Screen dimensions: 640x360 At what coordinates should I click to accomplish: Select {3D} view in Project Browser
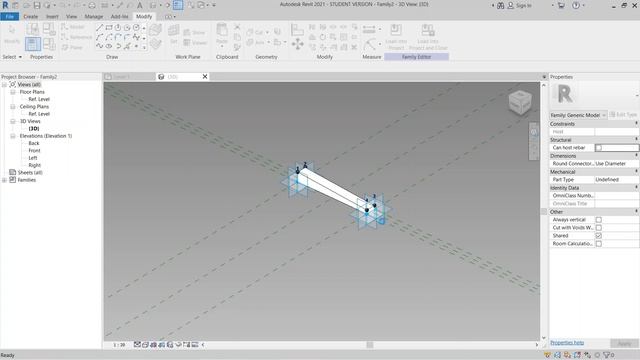click(x=34, y=129)
